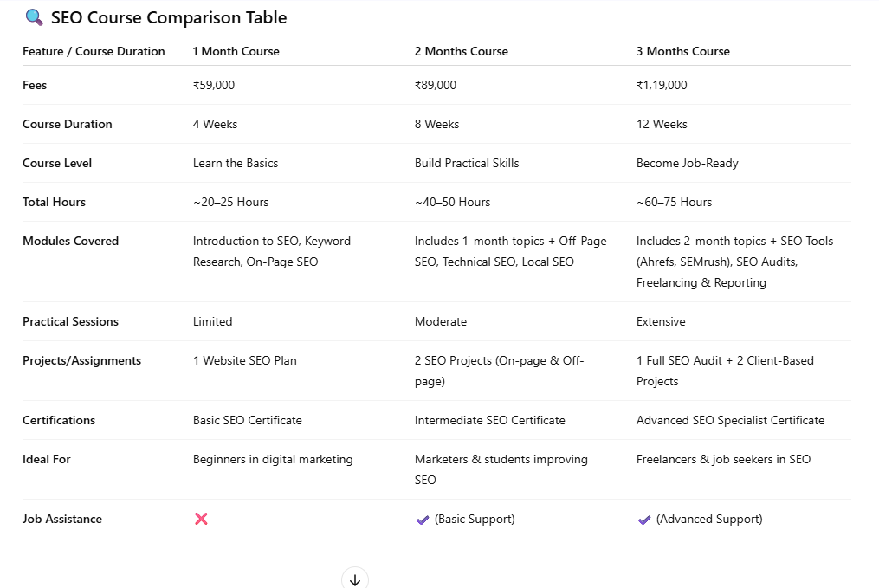Click the Become Job-Ready cell
Image resolution: width=879 pixels, height=588 pixels.
685,163
